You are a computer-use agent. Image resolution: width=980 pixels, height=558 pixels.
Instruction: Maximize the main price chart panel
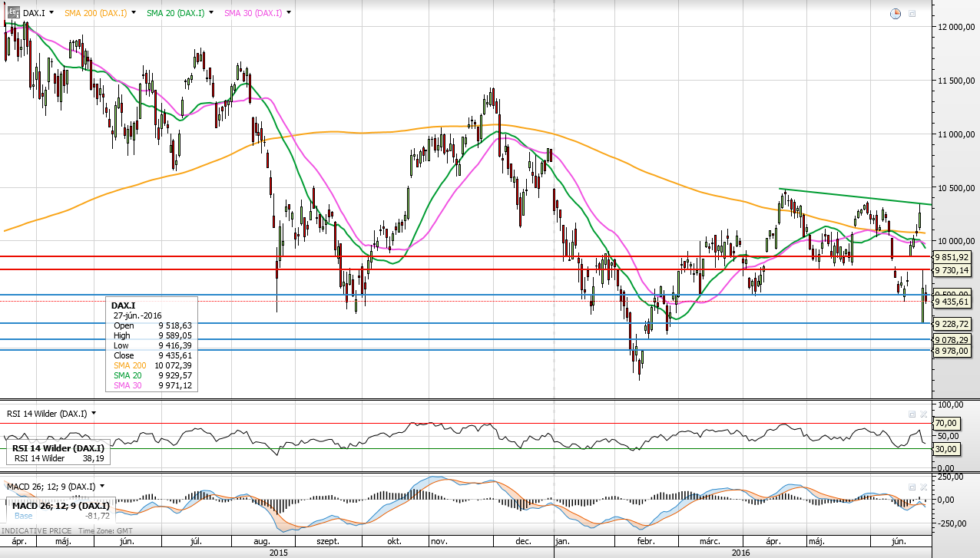pyautogui.click(x=912, y=13)
